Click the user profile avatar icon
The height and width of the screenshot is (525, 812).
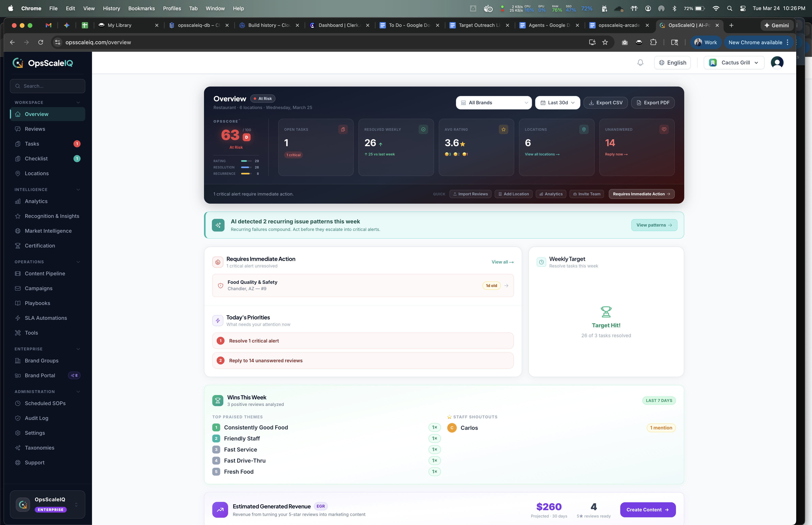point(777,63)
